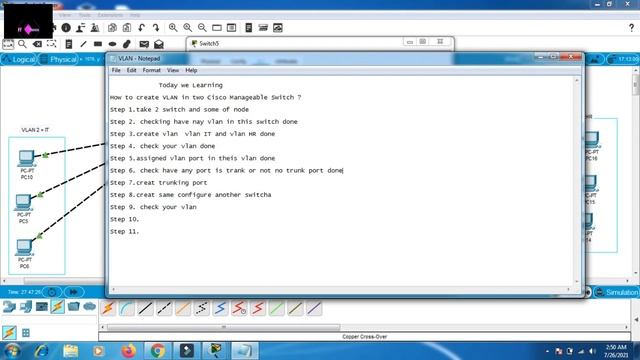Choose the Draw Ellipse tool
The width and height of the screenshot is (640, 360).
(113, 44)
